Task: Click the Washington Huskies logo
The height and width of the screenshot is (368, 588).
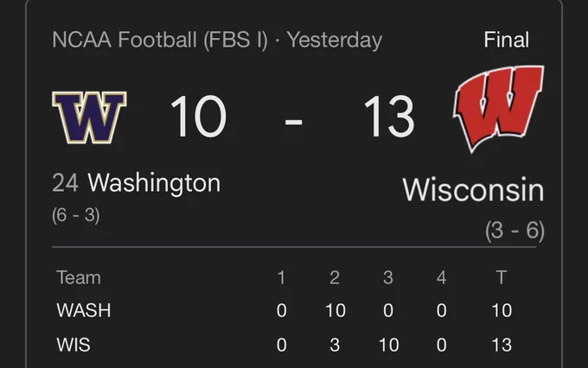Action: click(x=89, y=116)
